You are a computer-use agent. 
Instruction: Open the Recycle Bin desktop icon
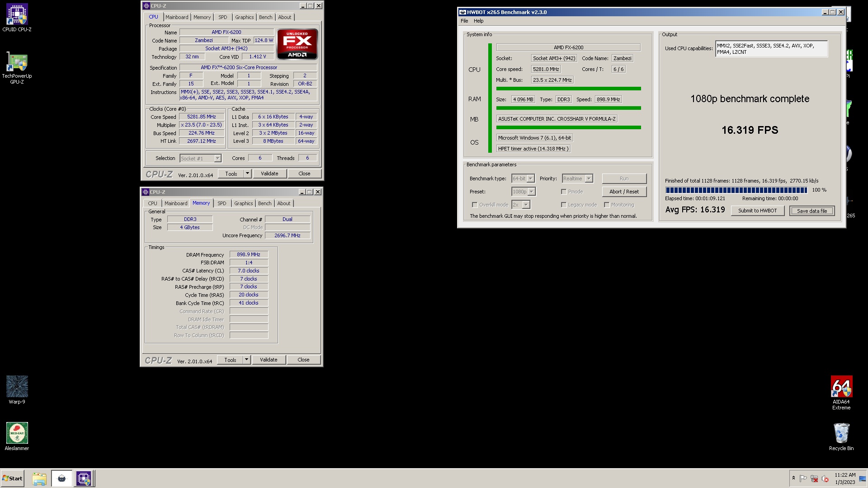pos(841,436)
